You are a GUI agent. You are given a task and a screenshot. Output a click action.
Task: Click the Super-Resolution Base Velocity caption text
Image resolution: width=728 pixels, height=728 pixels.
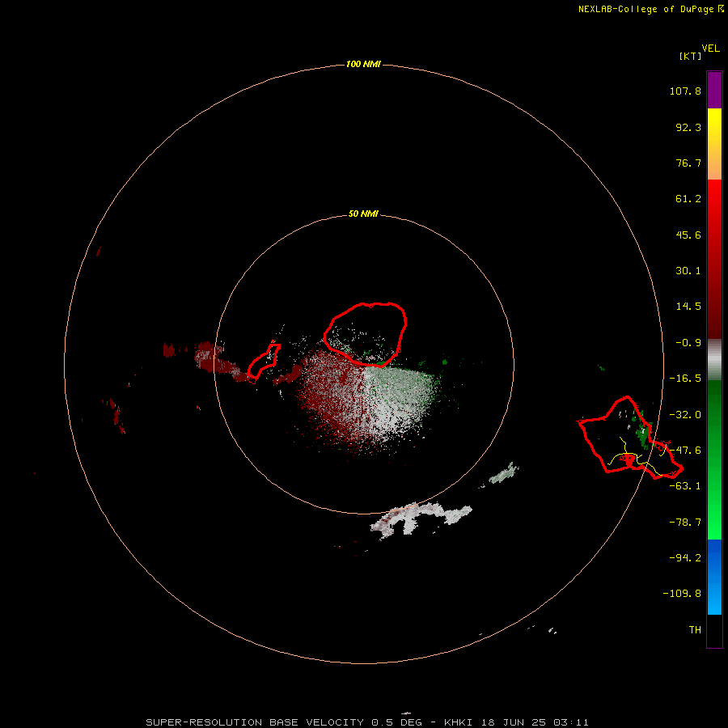pyautogui.click(x=366, y=722)
